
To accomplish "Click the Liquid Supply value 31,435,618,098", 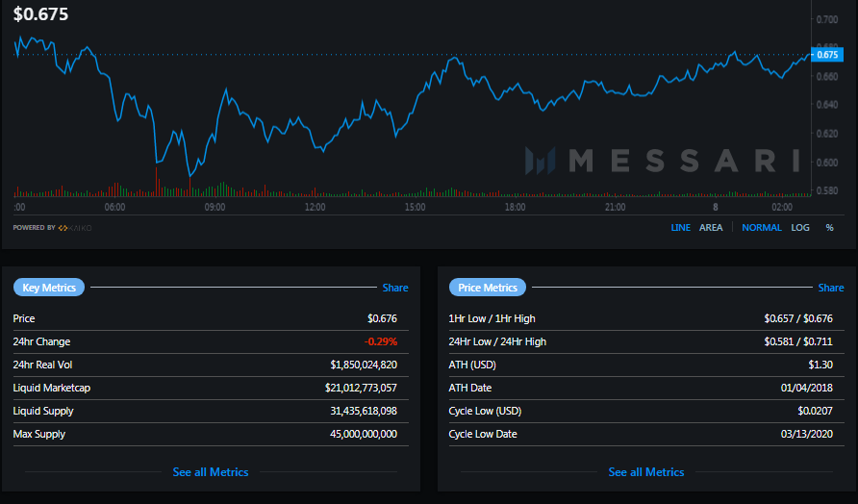I will [x=364, y=411].
